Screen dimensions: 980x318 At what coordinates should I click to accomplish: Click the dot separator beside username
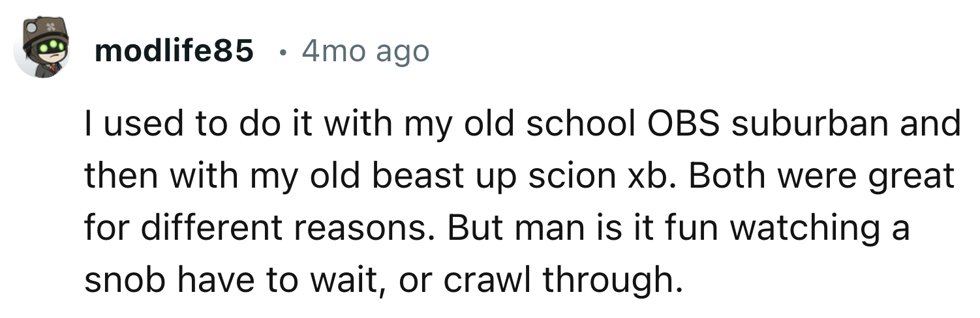click(280, 51)
